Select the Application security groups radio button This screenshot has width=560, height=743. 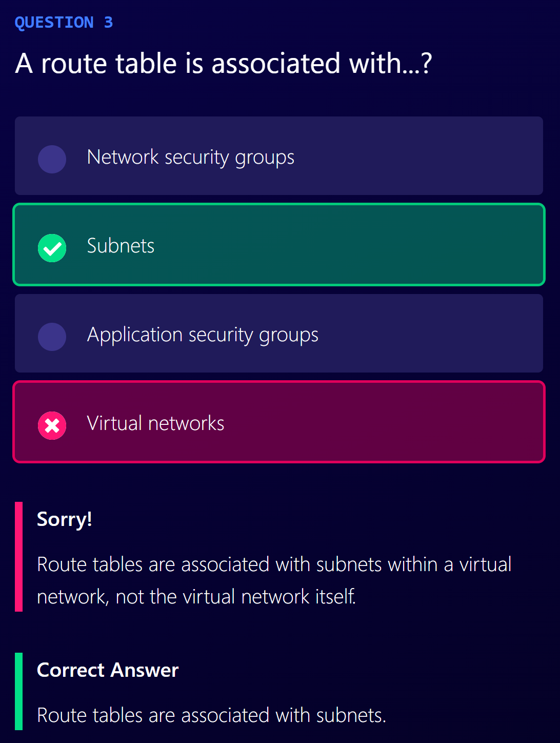[x=52, y=337]
